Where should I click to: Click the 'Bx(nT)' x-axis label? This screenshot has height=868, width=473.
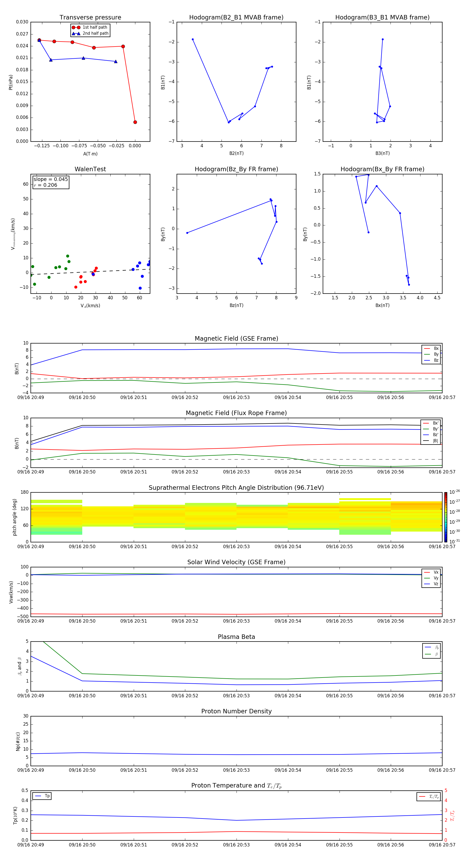pos(382,305)
